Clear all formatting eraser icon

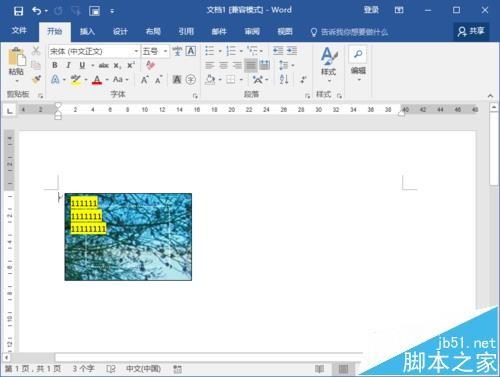coord(150,64)
